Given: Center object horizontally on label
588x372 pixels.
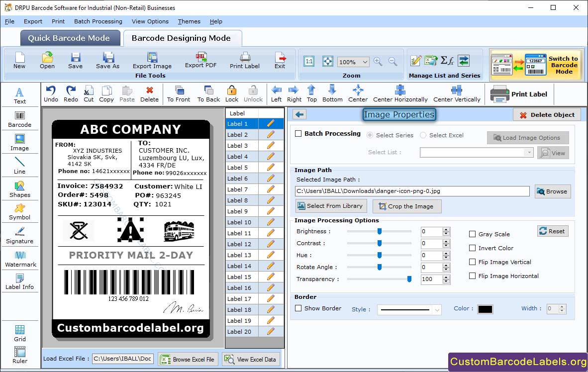Looking at the screenshot, I should pyautogui.click(x=400, y=93).
